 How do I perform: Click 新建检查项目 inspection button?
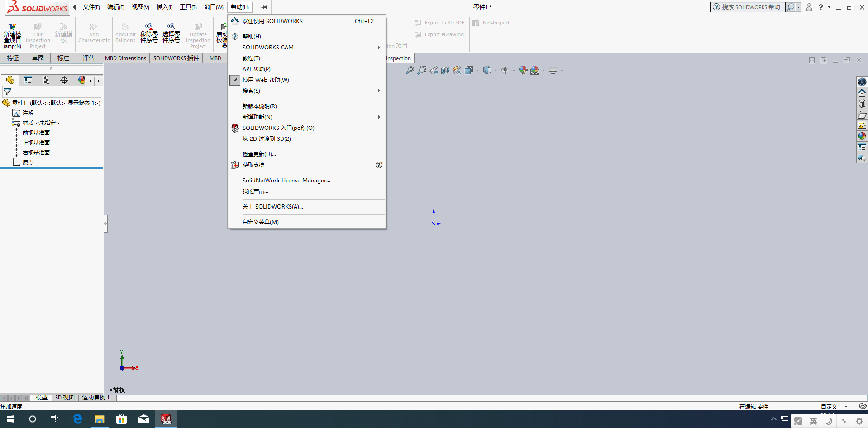(x=13, y=36)
